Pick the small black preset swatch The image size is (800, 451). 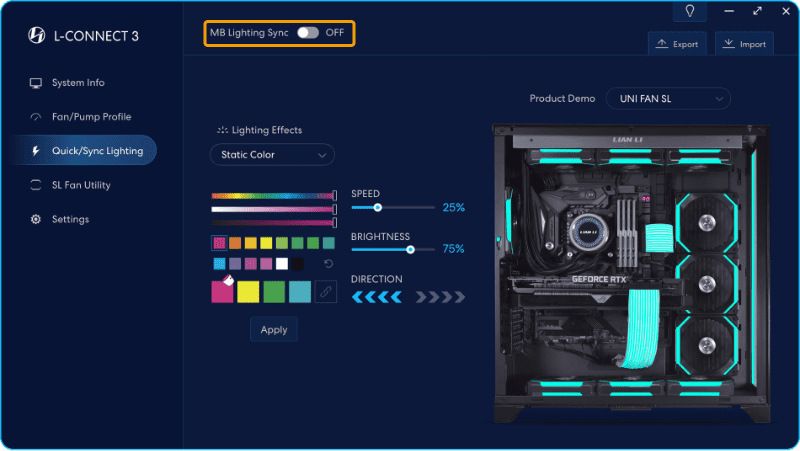tap(297, 264)
